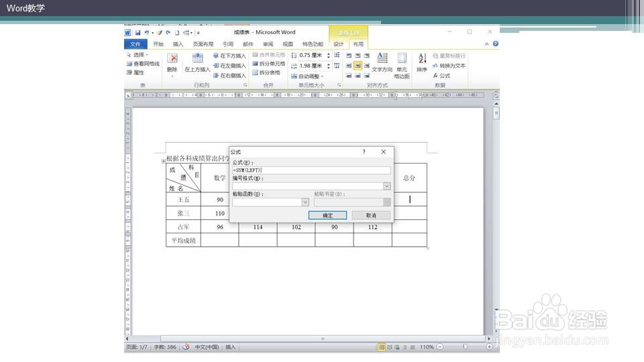Click OK (确定) in Formula dialog
644x362 pixels.
327,215
